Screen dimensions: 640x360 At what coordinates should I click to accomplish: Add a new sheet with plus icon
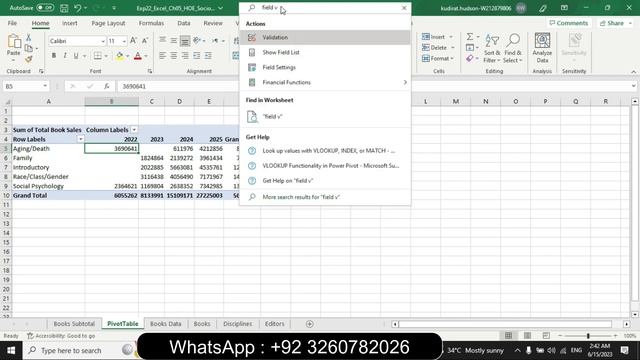coord(309,324)
